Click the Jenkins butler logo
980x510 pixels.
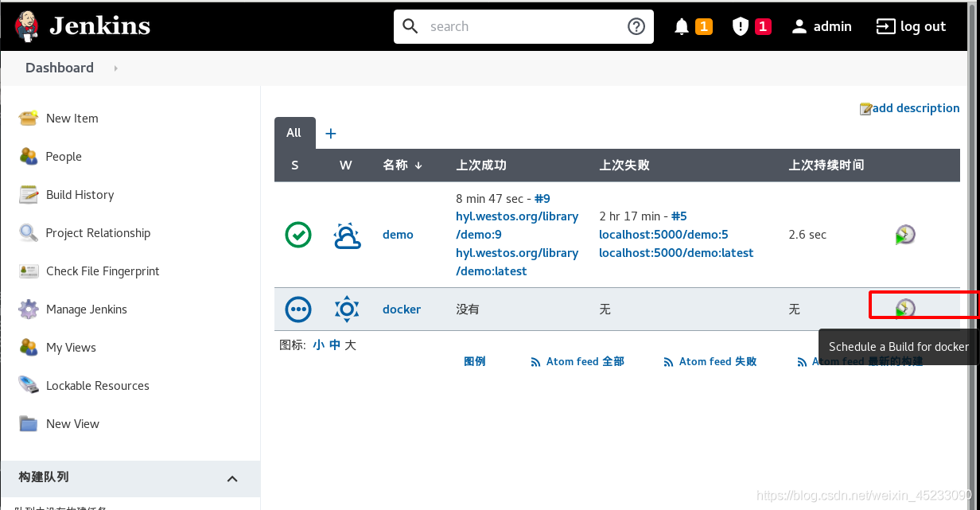pyautogui.click(x=26, y=26)
